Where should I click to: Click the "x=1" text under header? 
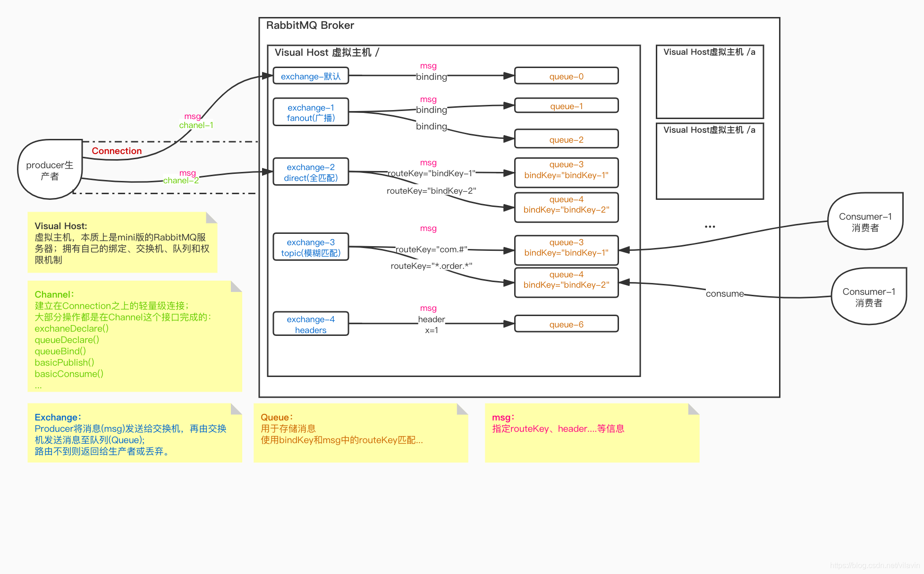click(x=431, y=330)
